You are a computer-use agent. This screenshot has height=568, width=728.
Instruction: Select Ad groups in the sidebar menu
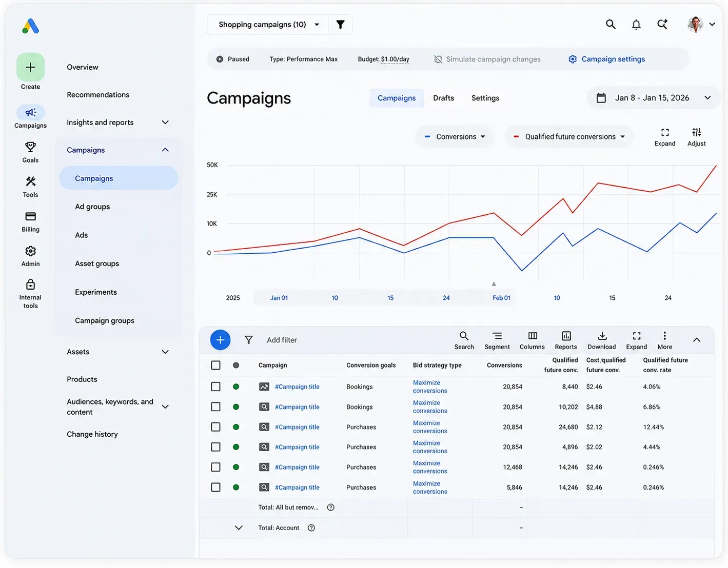[92, 207]
